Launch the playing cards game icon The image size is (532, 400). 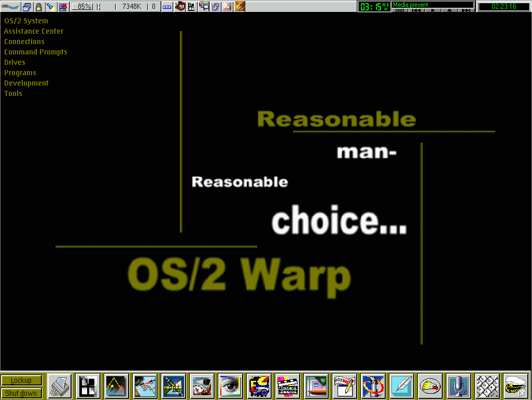coord(202,386)
